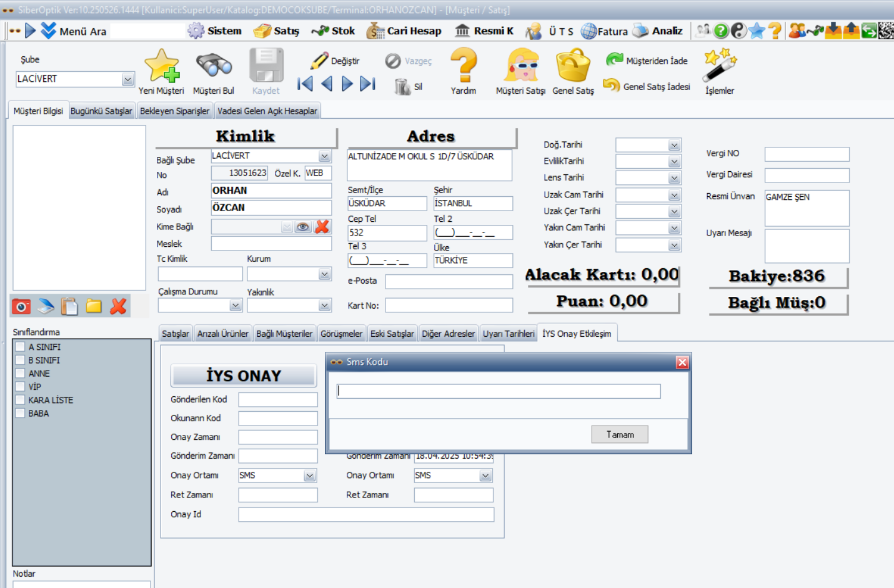894x588 pixels.
Task: Go to last record arrow
Action: [368, 84]
